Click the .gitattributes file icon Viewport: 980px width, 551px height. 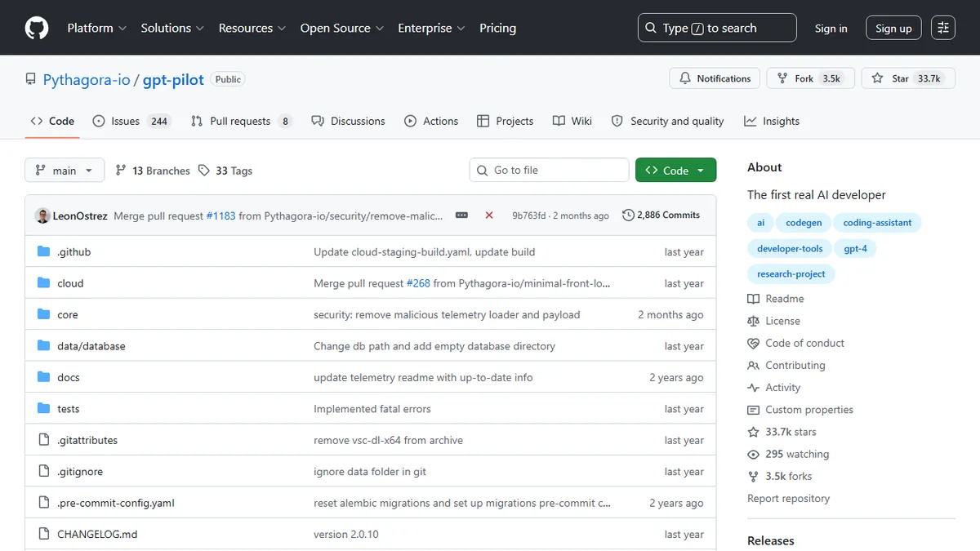[x=44, y=440]
